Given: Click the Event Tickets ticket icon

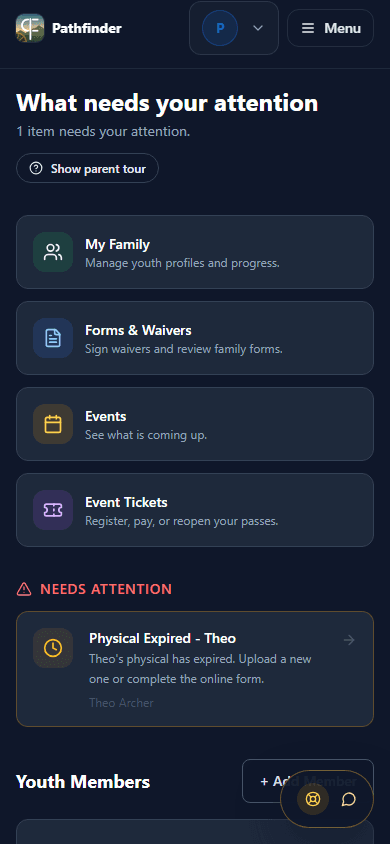Looking at the screenshot, I should point(53,510).
